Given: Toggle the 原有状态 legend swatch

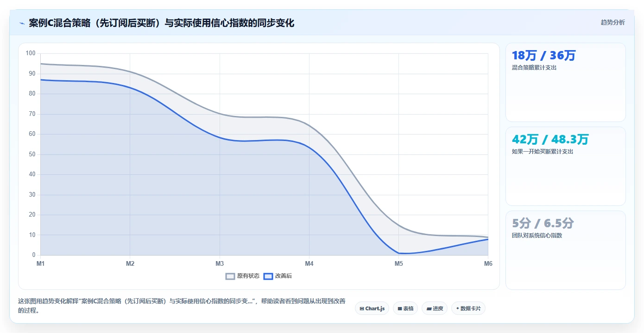Looking at the screenshot, I should coord(230,276).
